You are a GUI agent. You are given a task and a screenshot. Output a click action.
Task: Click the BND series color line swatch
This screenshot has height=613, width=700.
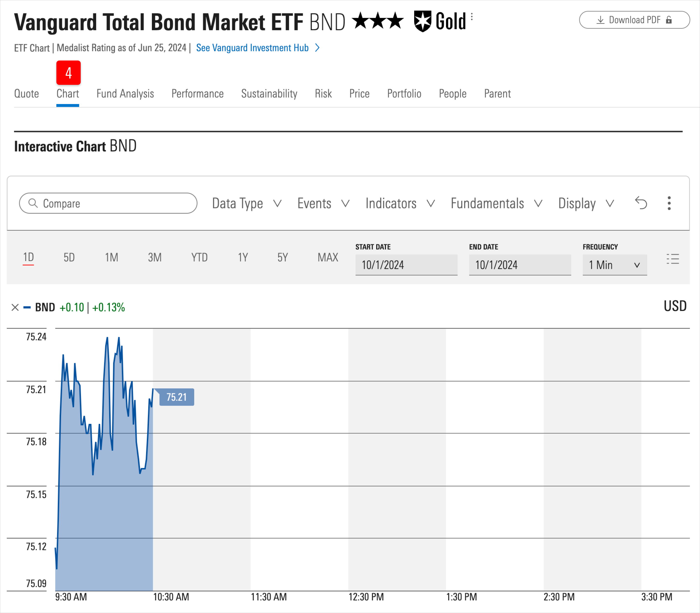click(x=27, y=307)
